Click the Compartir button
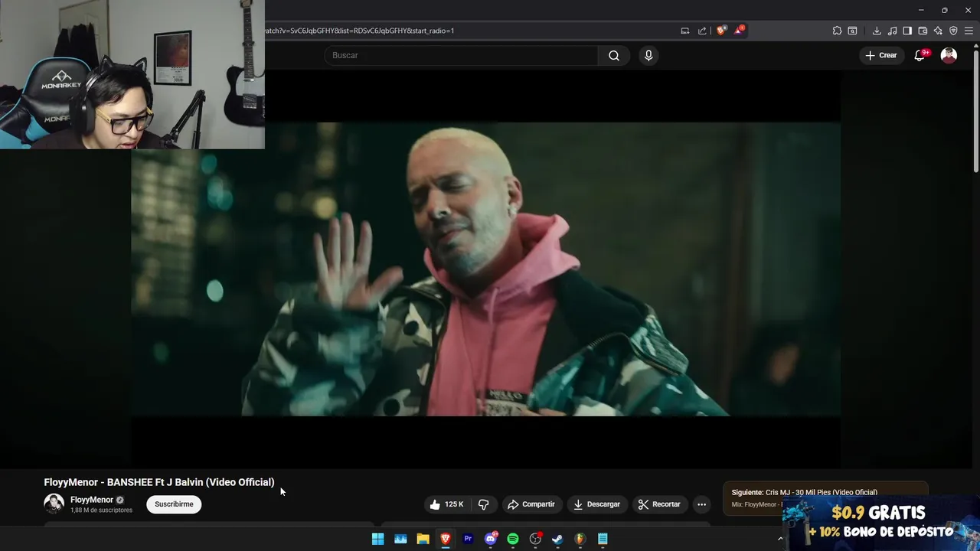The height and width of the screenshot is (551, 980). tap(531, 504)
